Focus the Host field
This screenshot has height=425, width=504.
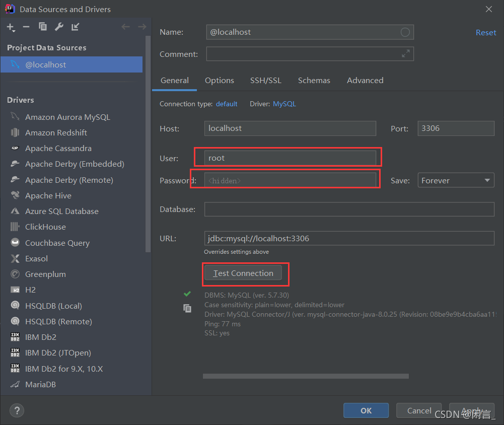click(290, 128)
